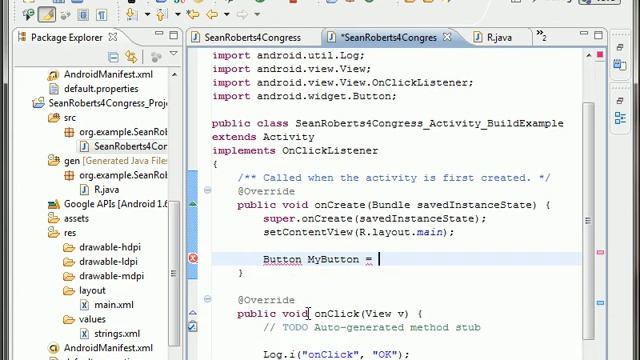The width and height of the screenshot is (640, 360).
Task: Click the red error summary square in the overview ruler
Action: point(600,55)
